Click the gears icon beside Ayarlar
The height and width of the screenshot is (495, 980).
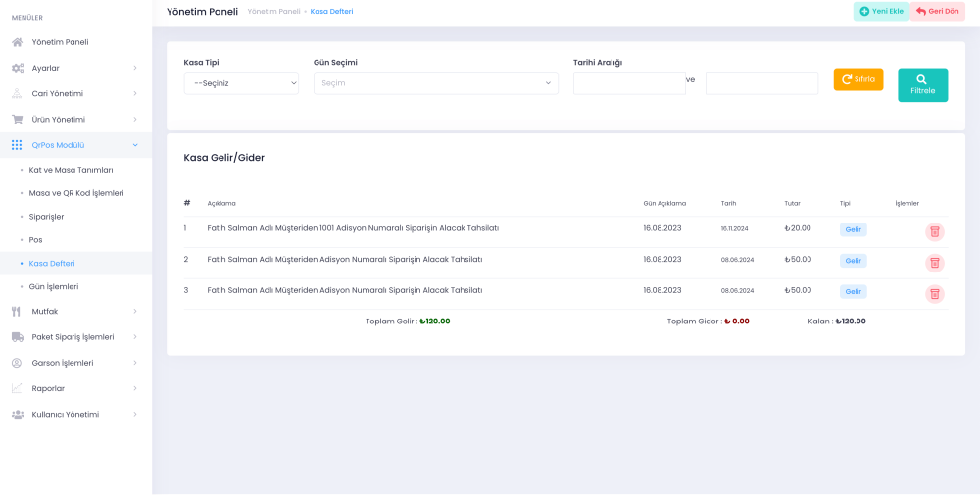18,69
